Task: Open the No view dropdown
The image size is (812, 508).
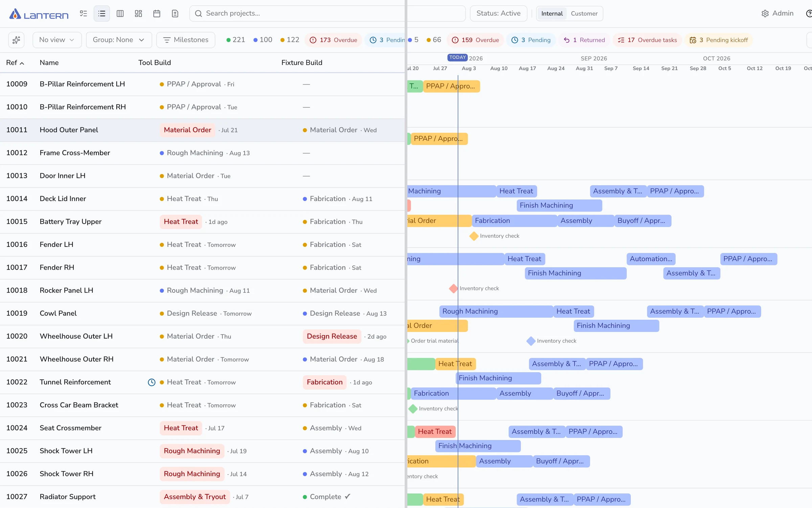Action: pyautogui.click(x=57, y=40)
